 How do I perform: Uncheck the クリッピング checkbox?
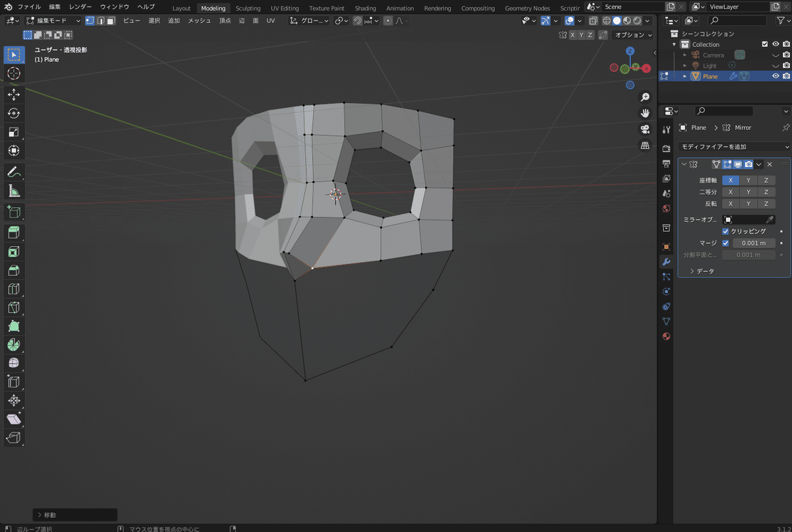(726, 232)
